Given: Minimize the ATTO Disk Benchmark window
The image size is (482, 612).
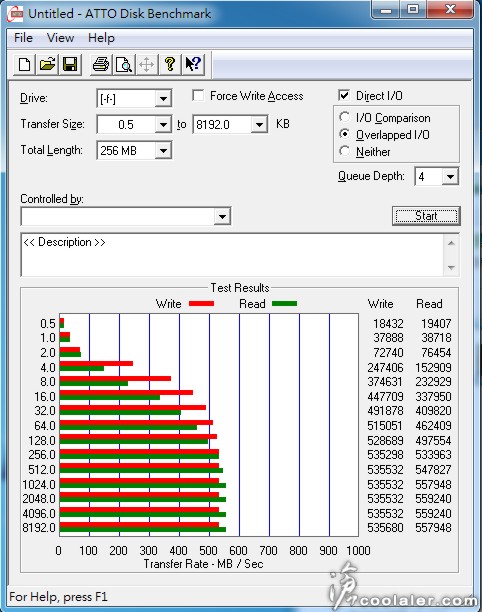Looking at the screenshot, I should pos(386,9).
